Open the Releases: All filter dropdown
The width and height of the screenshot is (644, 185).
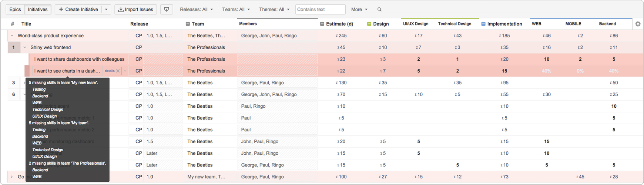(x=196, y=9)
